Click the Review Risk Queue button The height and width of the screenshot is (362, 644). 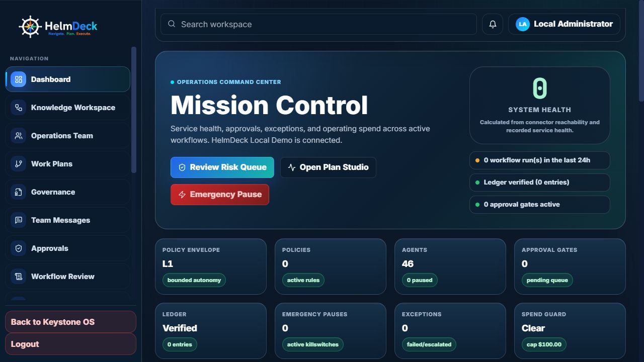pyautogui.click(x=222, y=167)
